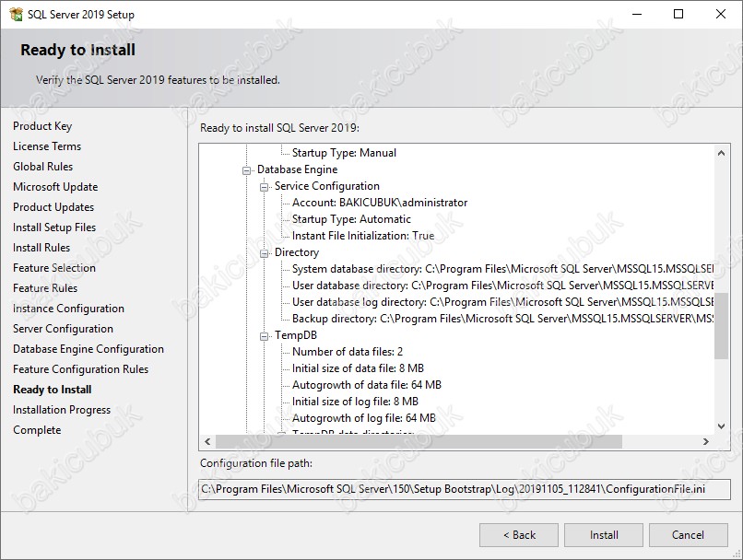The height and width of the screenshot is (560, 743).
Task: Open the Instance Configuration step
Action: 68,309
